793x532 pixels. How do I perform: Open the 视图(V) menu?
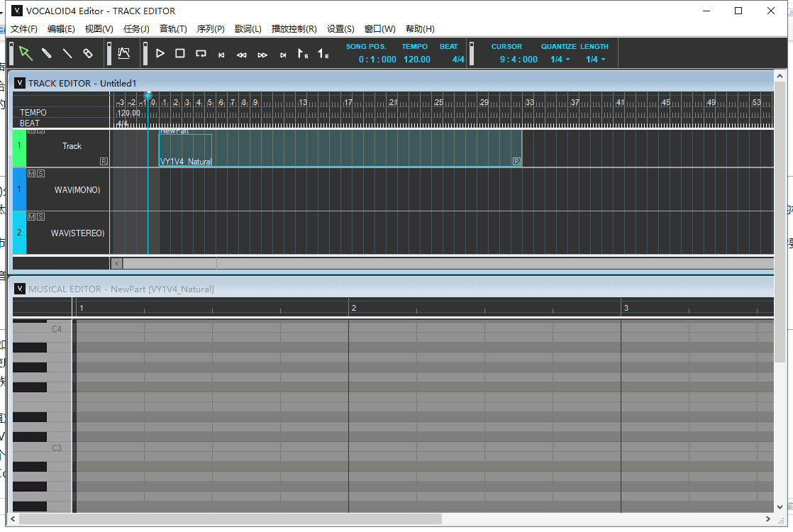pos(99,29)
